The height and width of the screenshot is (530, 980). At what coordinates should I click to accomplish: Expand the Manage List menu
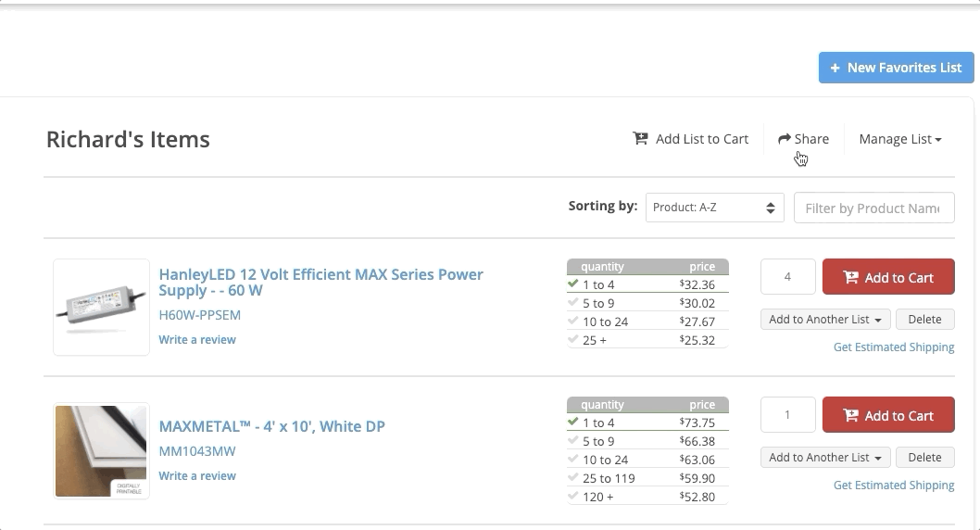(899, 139)
